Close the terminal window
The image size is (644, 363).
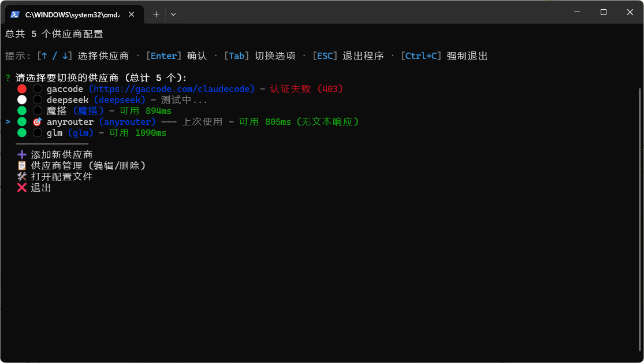[630, 12]
